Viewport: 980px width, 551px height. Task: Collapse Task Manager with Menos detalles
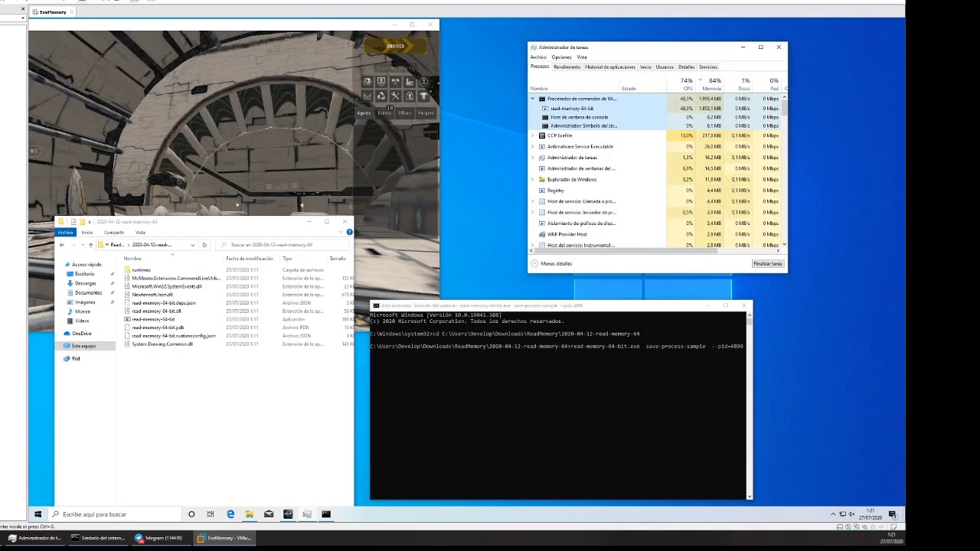pyautogui.click(x=552, y=264)
